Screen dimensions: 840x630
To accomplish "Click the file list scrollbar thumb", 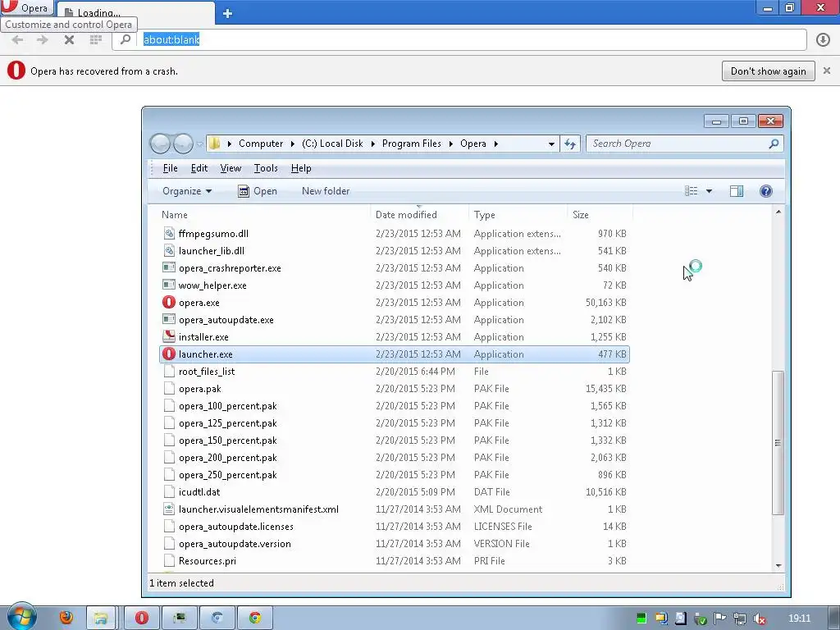I will tap(778, 442).
